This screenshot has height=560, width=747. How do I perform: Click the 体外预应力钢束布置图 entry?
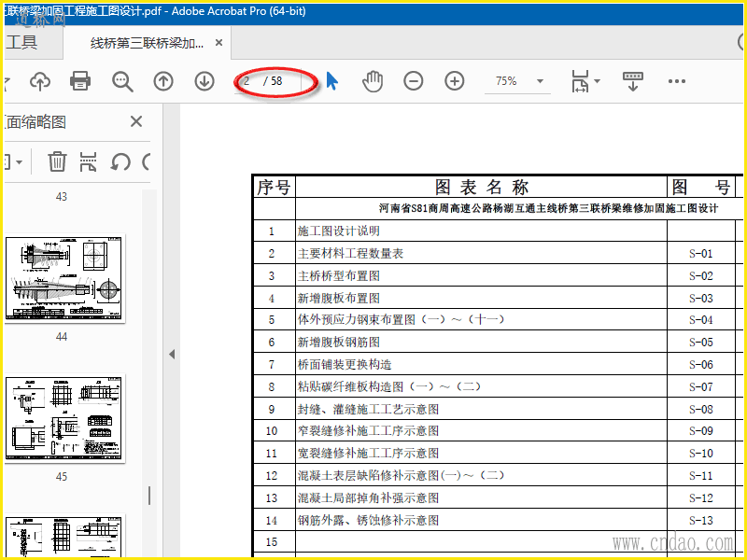401,319
